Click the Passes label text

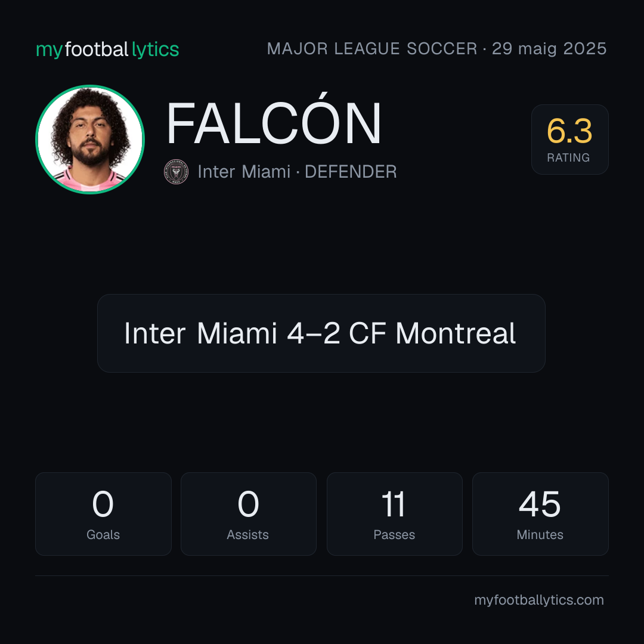pyautogui.click(x=394, y=534)
